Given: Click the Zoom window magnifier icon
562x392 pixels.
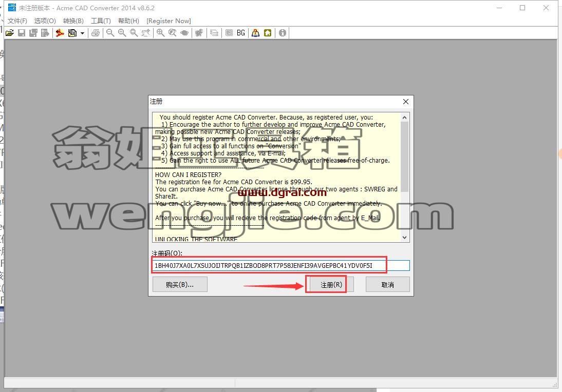Looking at the screenshot, I should pos(134,33).
